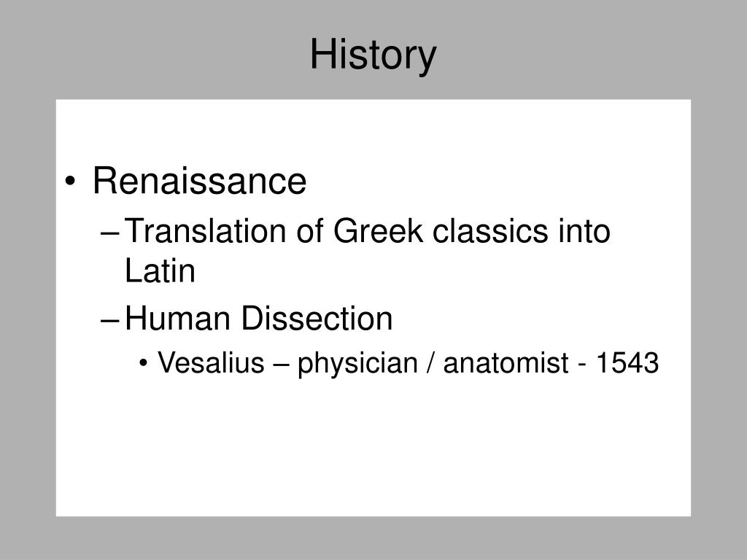Click the slash between physician and anatomist
The image size is (747, 560).
(x=430, y=364)
